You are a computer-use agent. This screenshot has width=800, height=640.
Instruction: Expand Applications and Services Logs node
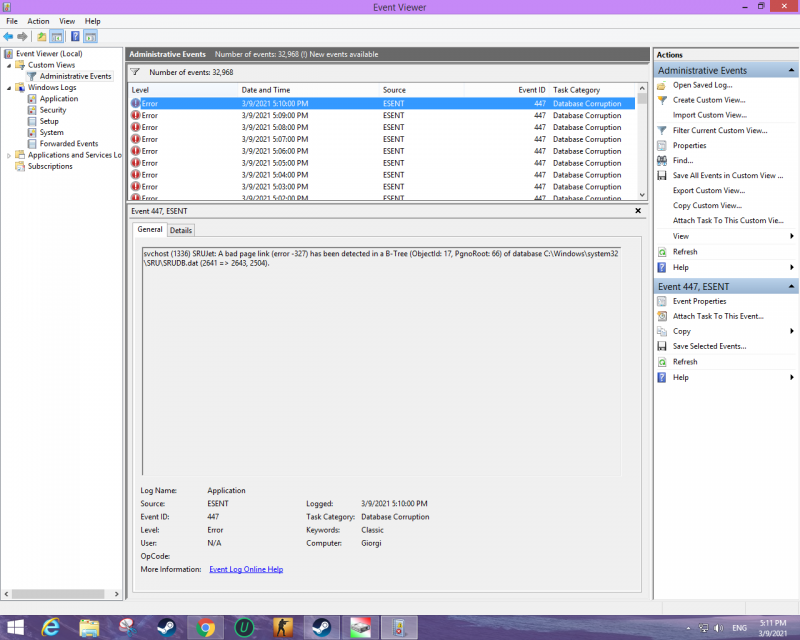coord(9,155)
